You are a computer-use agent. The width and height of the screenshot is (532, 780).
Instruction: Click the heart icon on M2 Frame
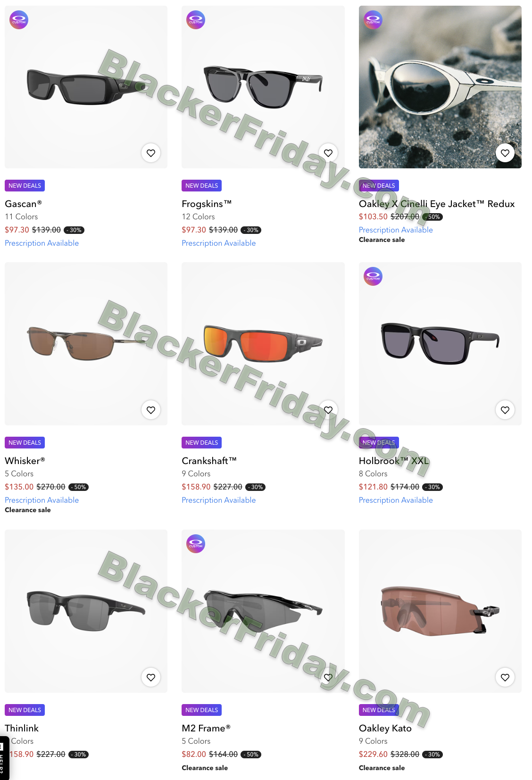328,677
